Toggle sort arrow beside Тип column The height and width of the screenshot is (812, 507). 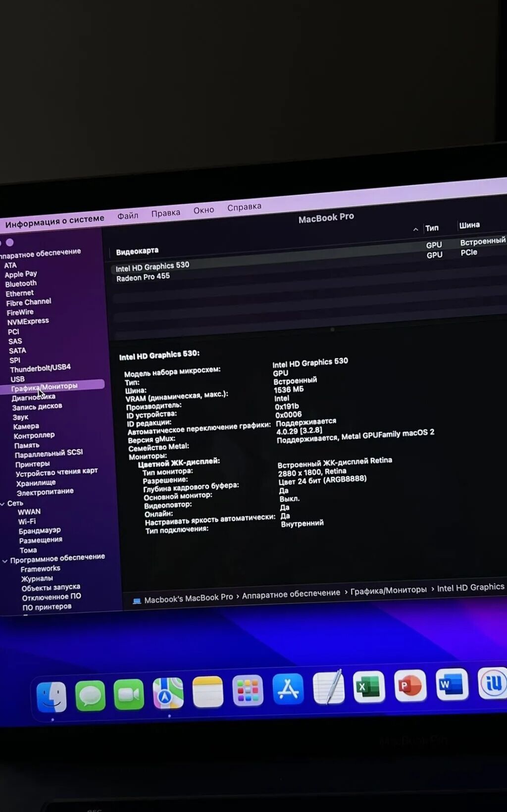[x=415, y=229]
